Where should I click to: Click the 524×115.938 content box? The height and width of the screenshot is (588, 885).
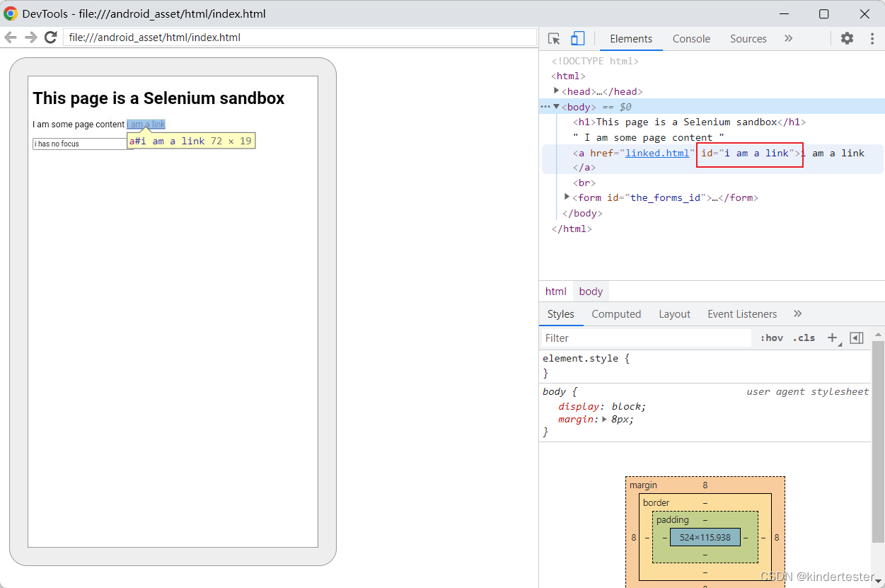tap(705, 537)
